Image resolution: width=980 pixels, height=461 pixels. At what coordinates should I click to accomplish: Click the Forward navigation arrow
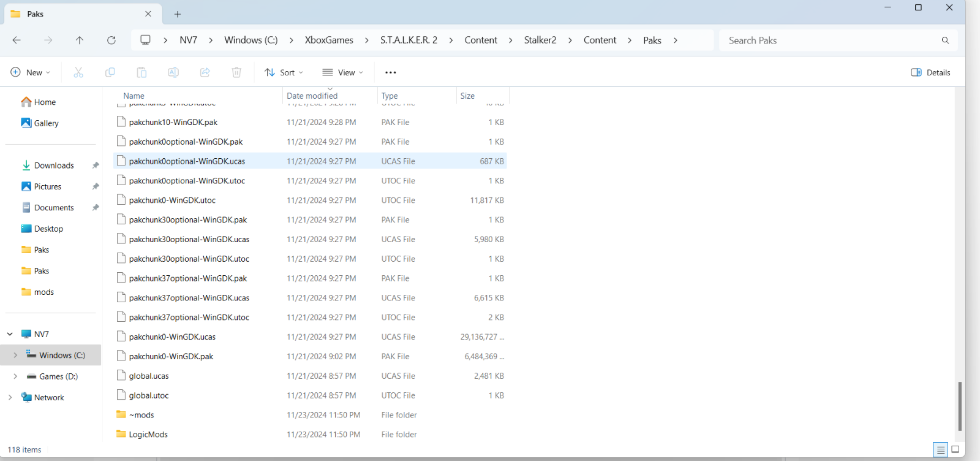click(x=48, y=40)
